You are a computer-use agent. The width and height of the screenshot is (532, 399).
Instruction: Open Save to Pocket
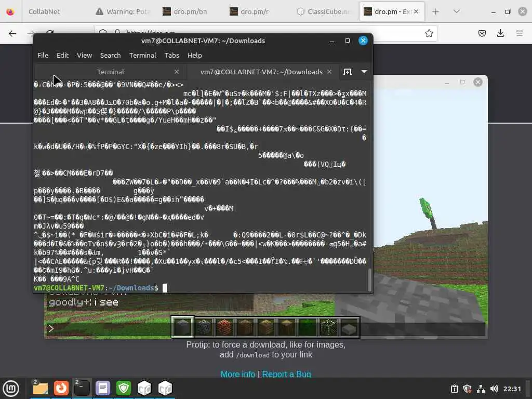(x=482, y=33)
